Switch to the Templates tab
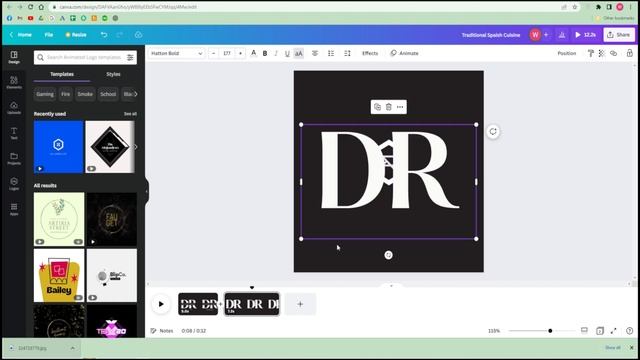The height and width of the screenshot is (360, 640). pyautogui.click(x=62, y=74)
